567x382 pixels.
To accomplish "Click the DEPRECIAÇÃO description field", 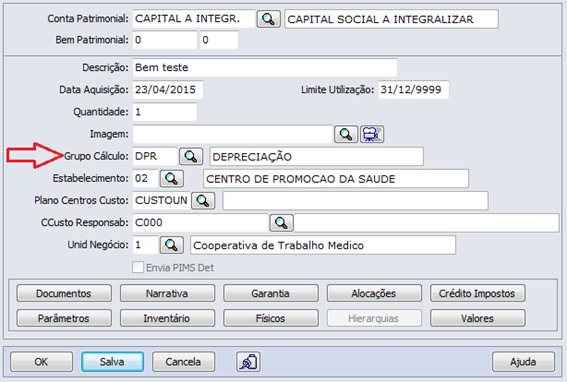I will tap(316, 157).
